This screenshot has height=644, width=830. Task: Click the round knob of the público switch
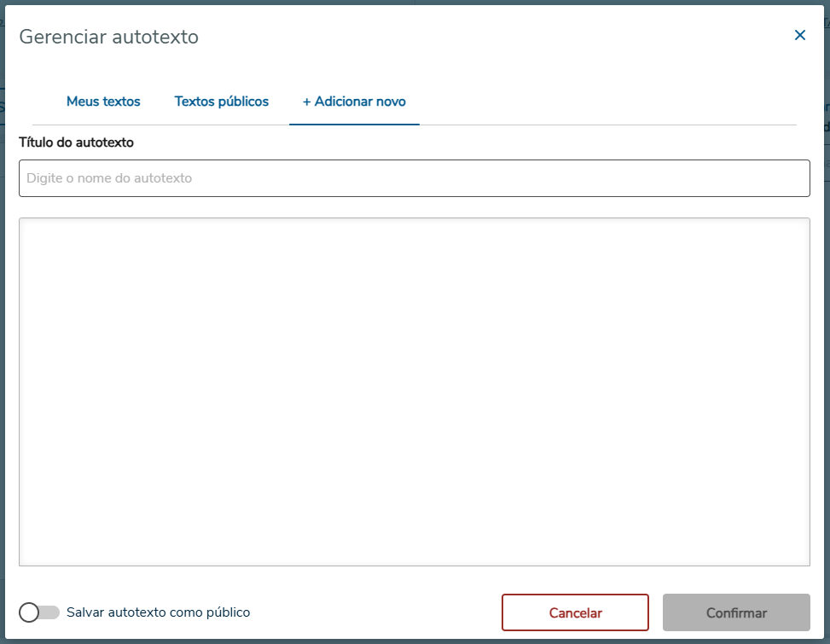30,612
